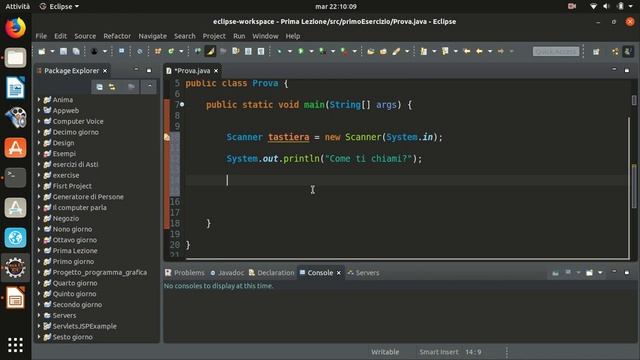Expand the Servers project node

coord(39,316)
